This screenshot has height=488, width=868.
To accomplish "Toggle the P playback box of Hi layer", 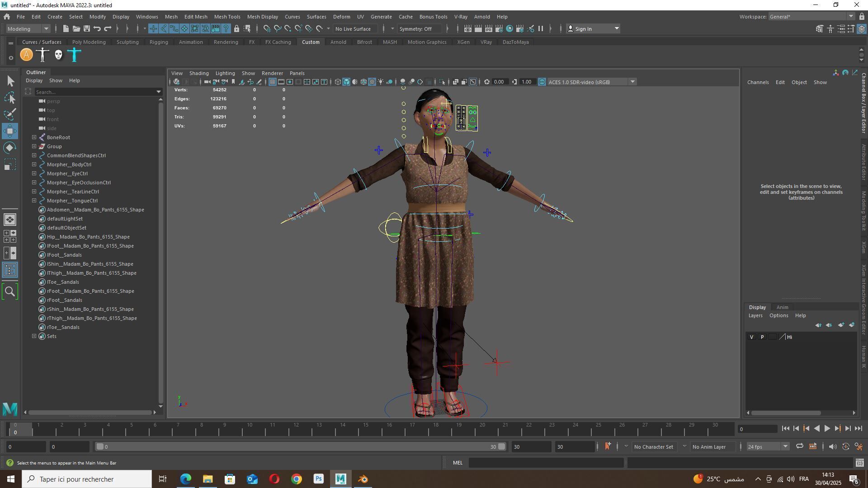I will pos(762,337).
